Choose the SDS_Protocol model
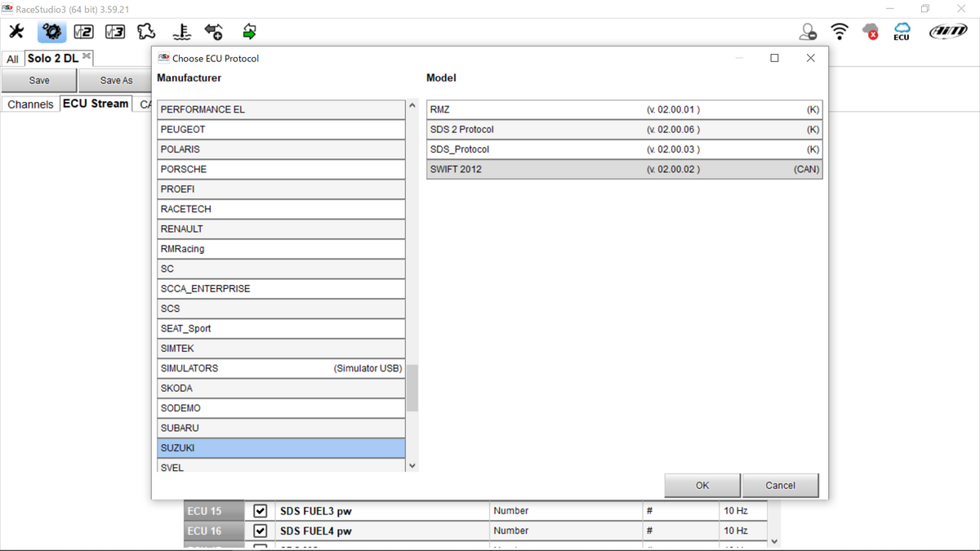The height and width of the screenshot is (551, 980). [x=625, y=149]
